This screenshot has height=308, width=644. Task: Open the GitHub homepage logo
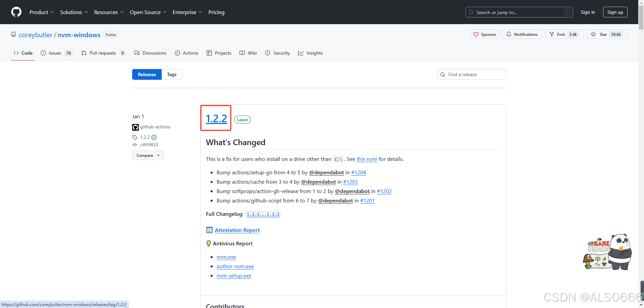click(x=16, y=12)
